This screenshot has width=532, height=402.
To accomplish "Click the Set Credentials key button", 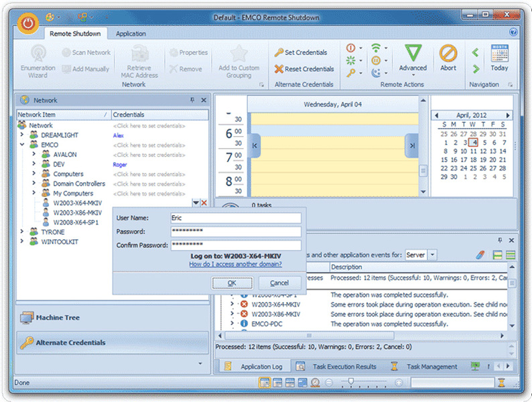I will pyautogui.click(x=301, y=52).
